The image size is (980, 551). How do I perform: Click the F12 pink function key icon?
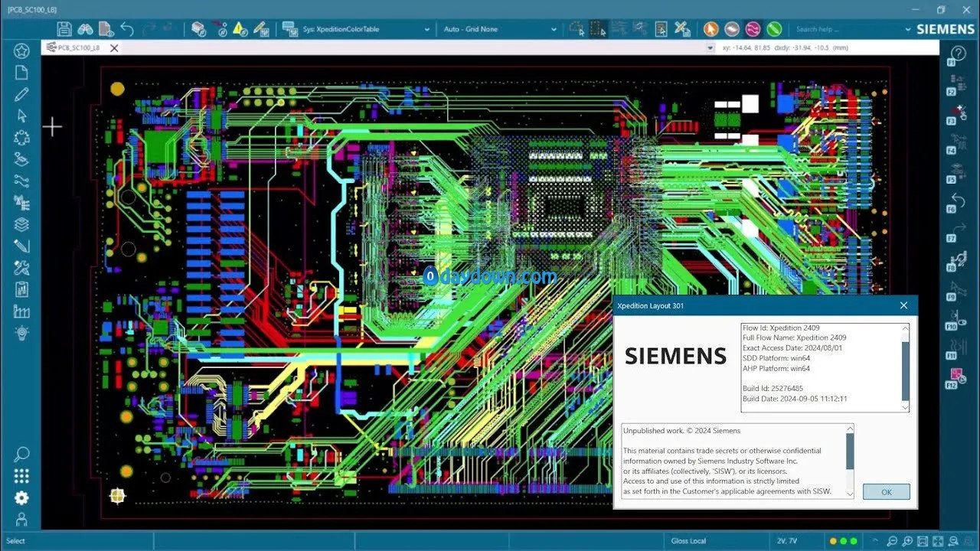(957, 377)
